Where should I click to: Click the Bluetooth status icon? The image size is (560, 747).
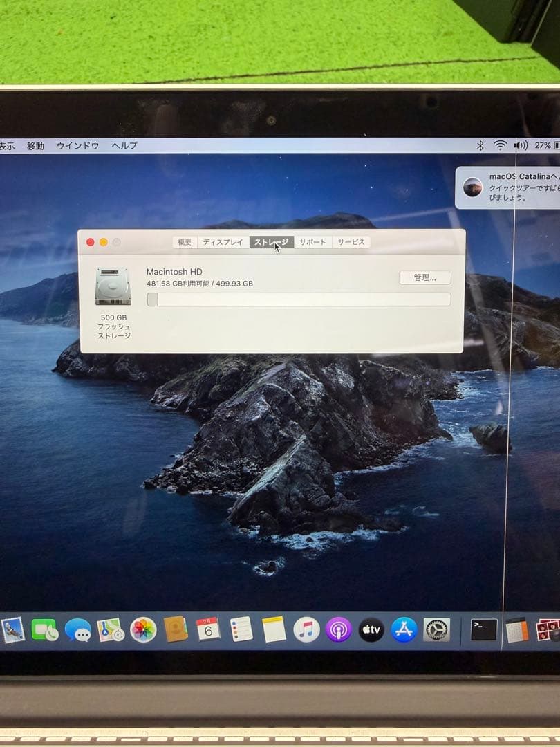[480, 146]
